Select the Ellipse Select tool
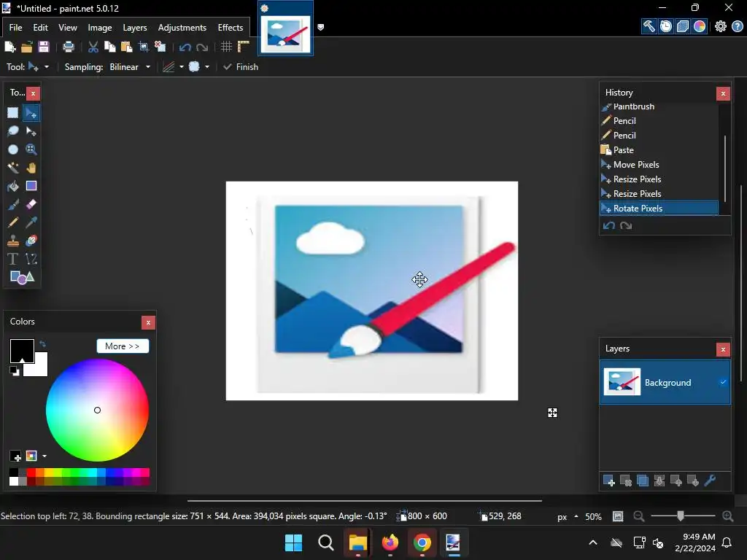This screenshot has height=560, width=747. (x=13, y=149)
